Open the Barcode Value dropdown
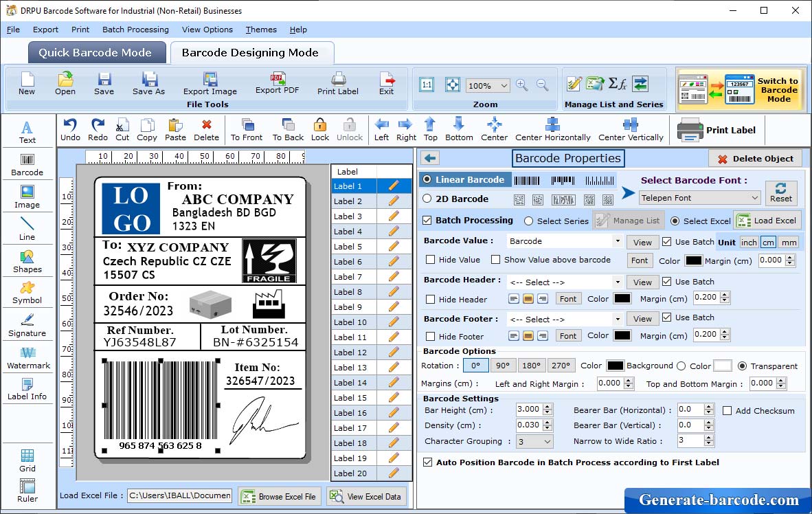This screenshot has height=514, width=812. [618, 241]
